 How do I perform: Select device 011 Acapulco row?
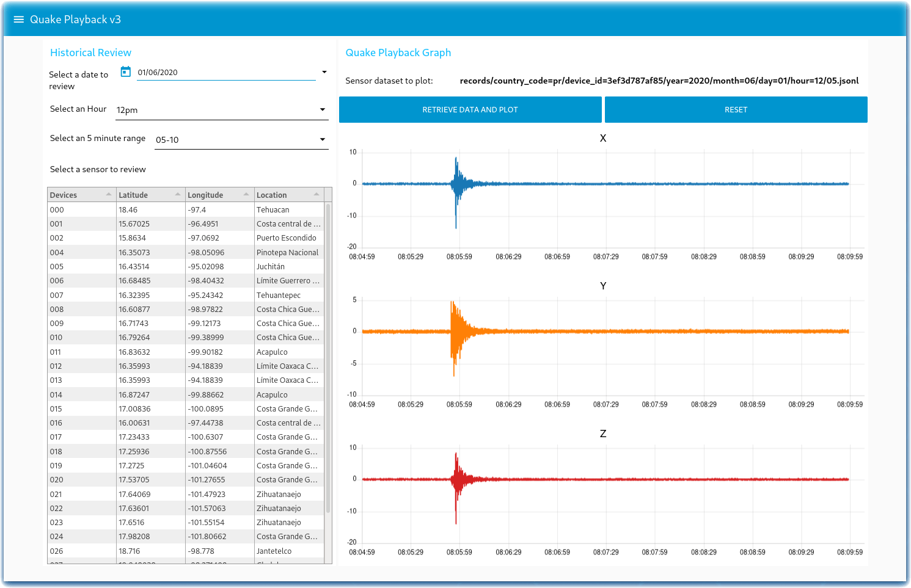[x=185, y=352]
